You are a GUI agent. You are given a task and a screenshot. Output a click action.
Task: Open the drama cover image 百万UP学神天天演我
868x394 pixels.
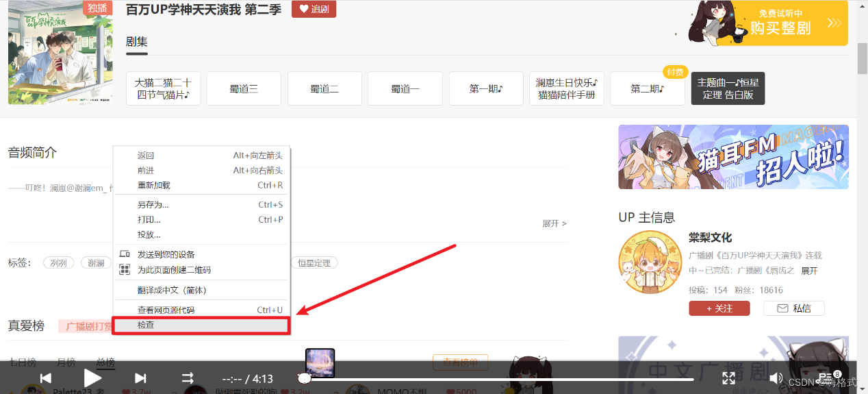click(60, 52)
